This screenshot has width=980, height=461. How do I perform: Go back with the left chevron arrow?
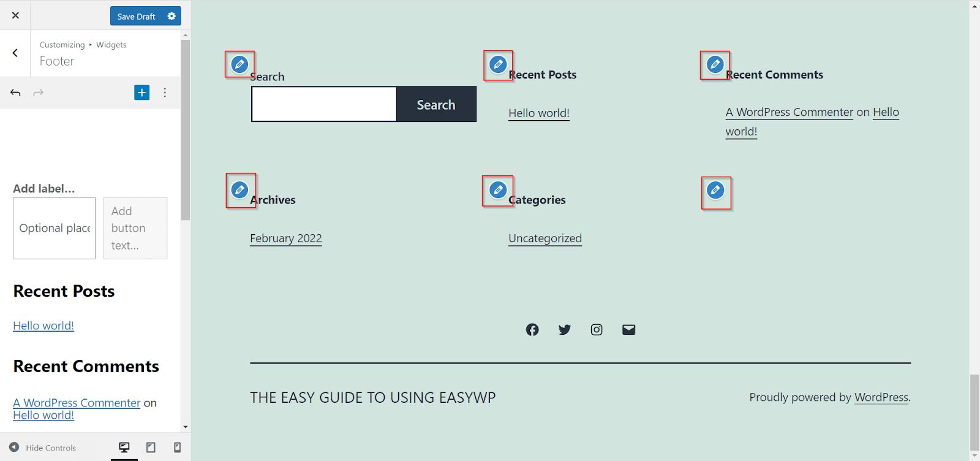coord(15,53)
